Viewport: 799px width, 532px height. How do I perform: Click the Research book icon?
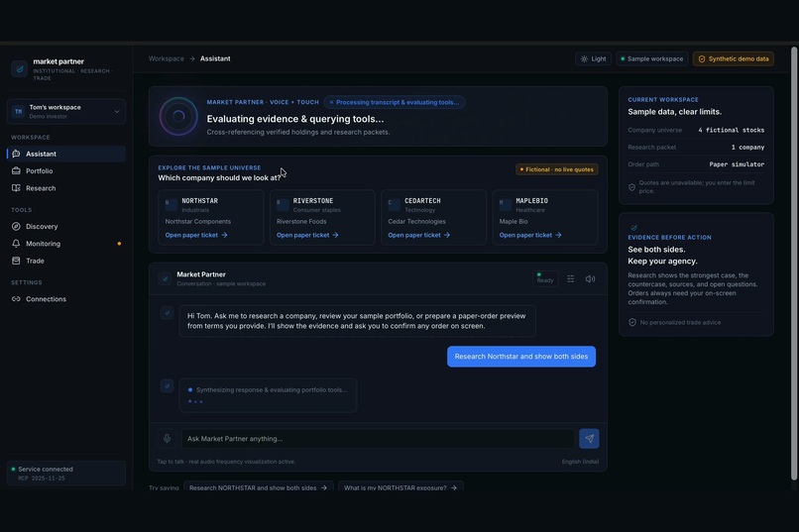16,188
